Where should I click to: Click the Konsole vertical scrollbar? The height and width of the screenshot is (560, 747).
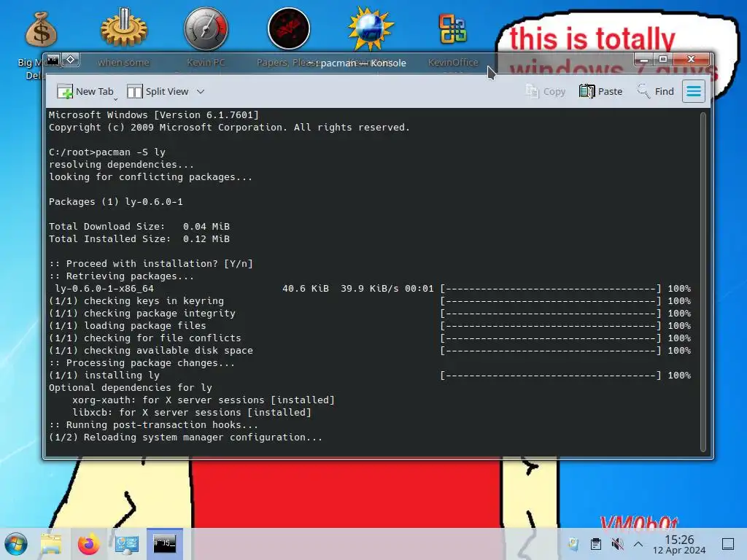tap(703, 282)
